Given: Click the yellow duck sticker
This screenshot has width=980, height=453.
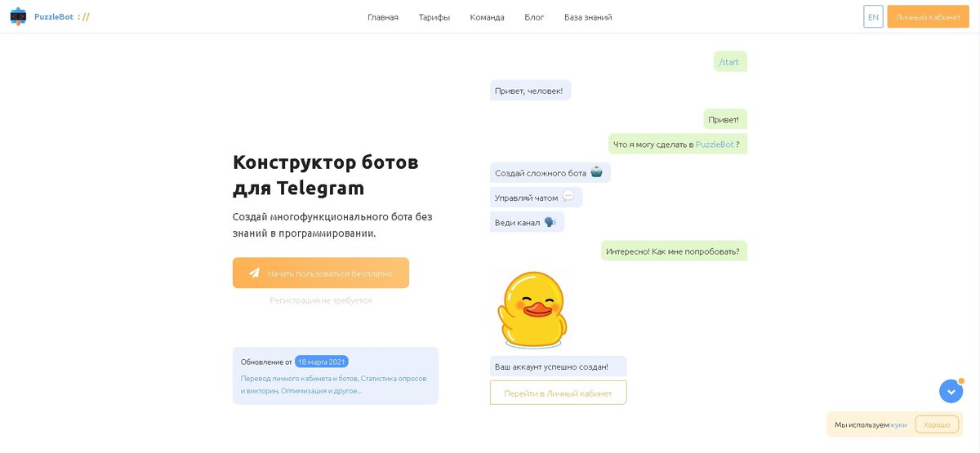Looking at the screenshot, I should (x=532, y=309).
